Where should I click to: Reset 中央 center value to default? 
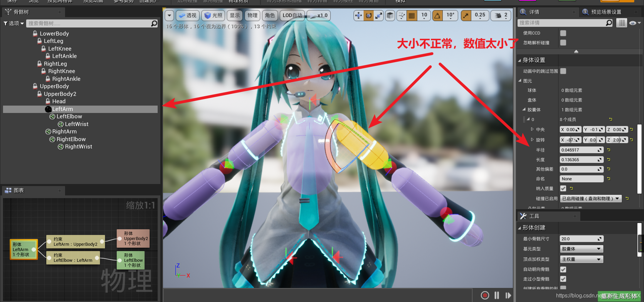click(x=631, y=129)
